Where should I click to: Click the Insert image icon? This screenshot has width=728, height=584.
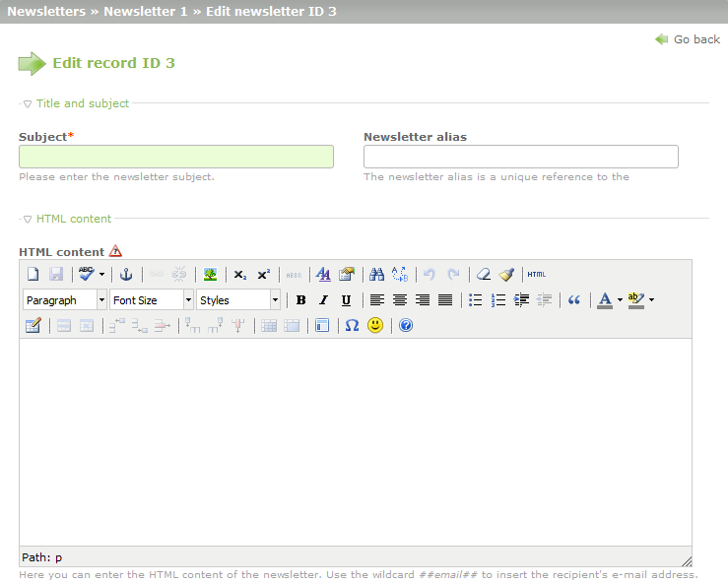coord(210,275)
